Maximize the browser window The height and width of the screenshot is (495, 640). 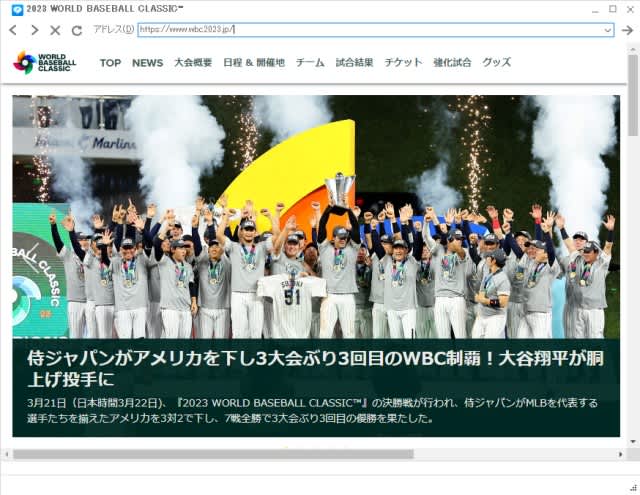pyautogui.click(x=613, y=9)
